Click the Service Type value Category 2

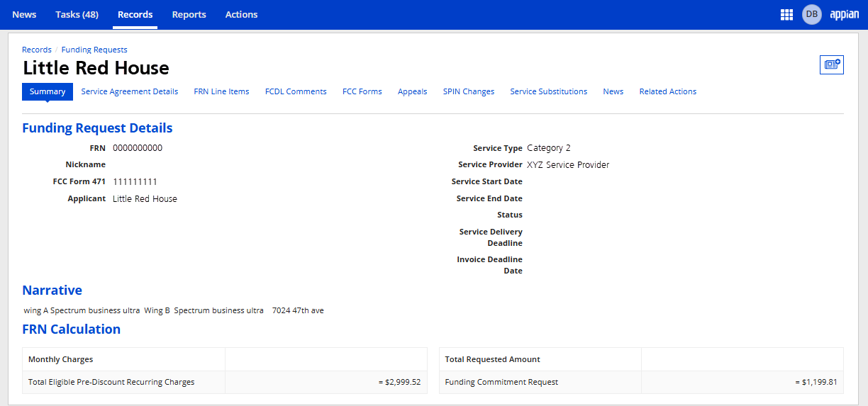pos(549,148)
